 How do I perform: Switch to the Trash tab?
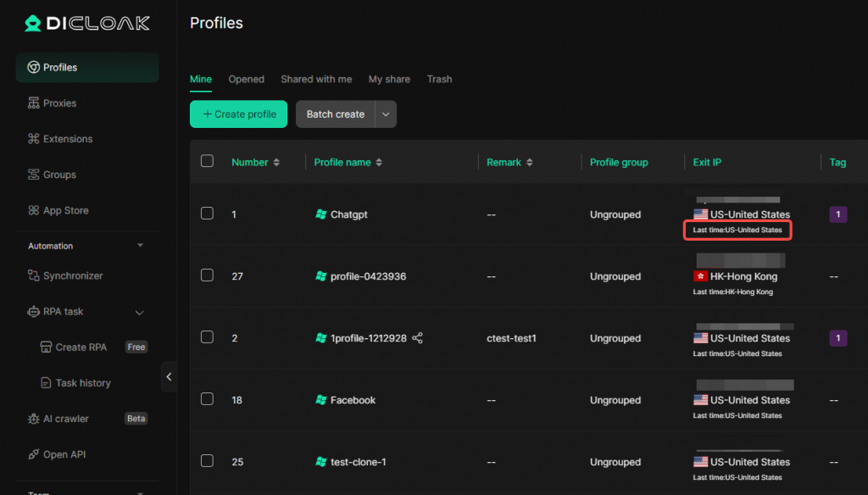pos(440,79)
